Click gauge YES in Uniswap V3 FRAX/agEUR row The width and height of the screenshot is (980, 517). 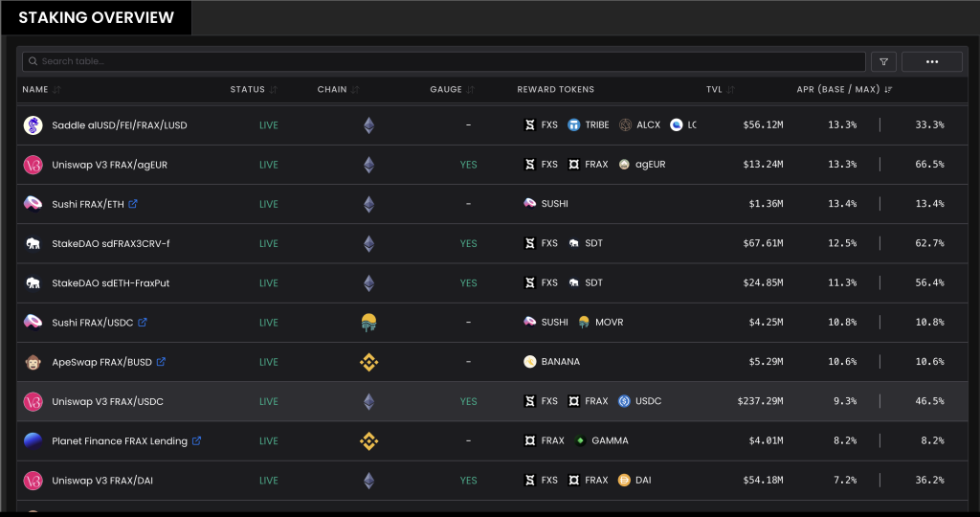468,165
